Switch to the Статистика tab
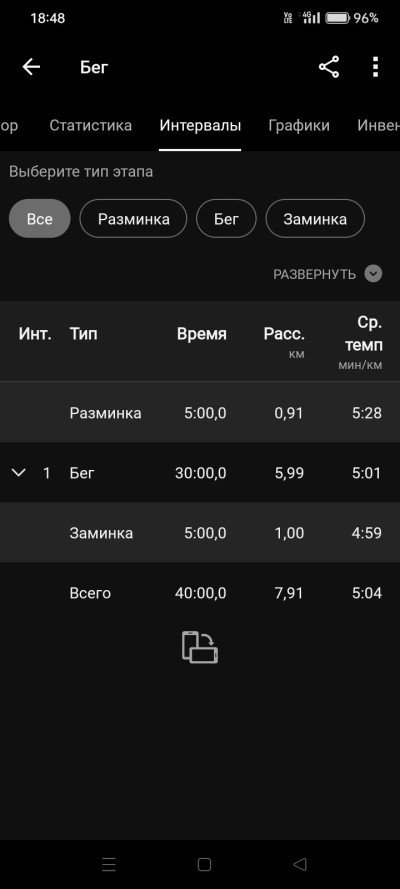400x889 pixels. [91, 125]
